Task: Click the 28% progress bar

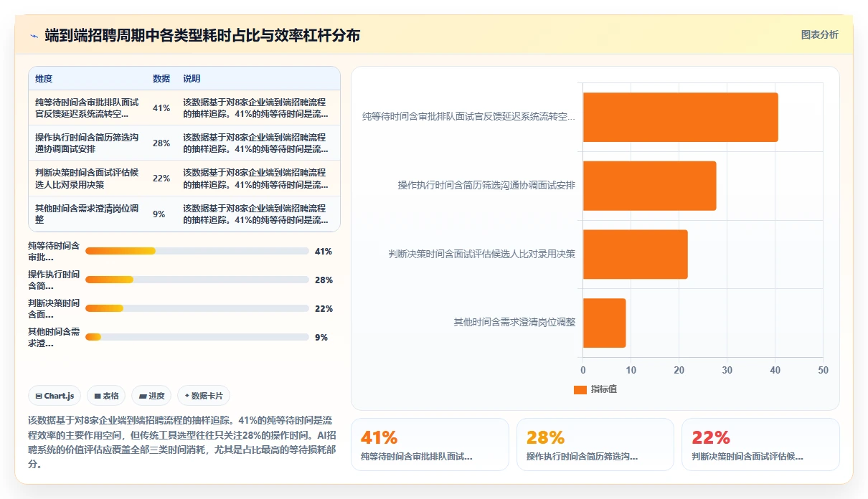Action: [x=197, y=280]
